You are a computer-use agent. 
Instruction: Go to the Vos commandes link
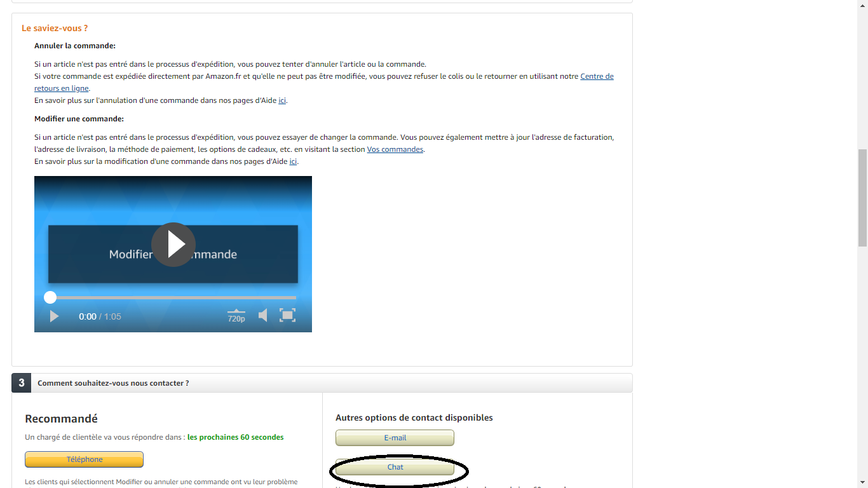pos(395,149)
